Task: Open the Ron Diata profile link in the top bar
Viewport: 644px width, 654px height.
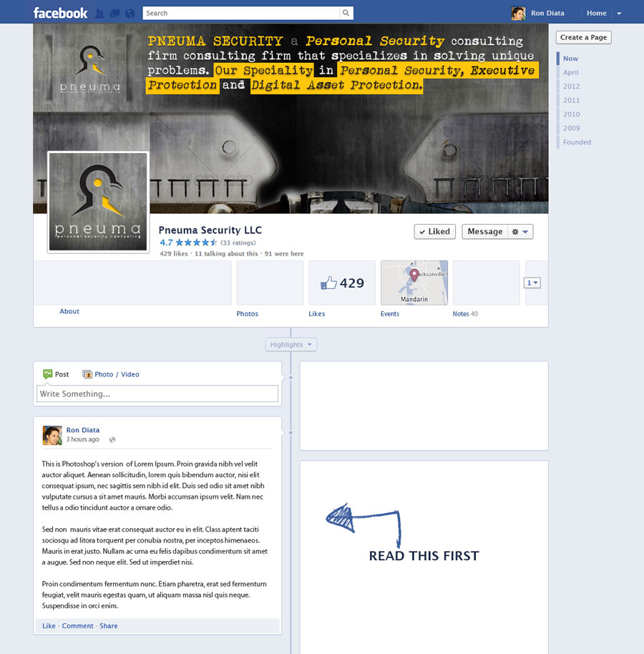Action: click(547, 13)
